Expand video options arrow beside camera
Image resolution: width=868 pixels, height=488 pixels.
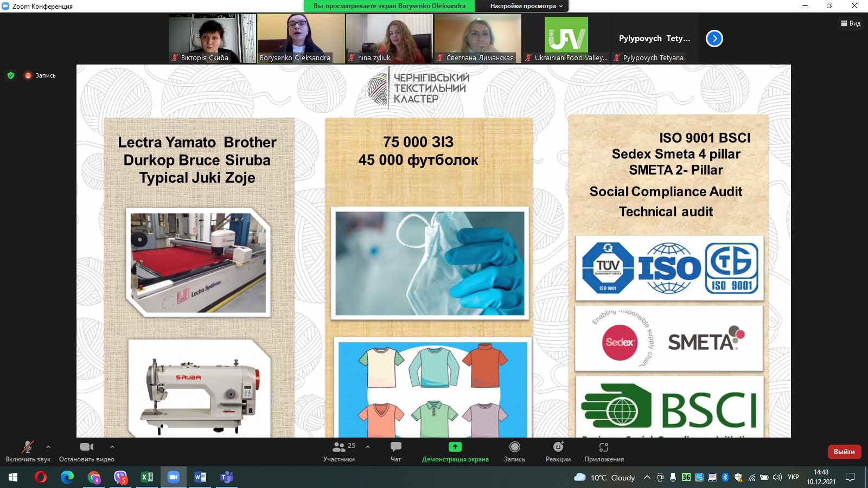coord(112,447)
